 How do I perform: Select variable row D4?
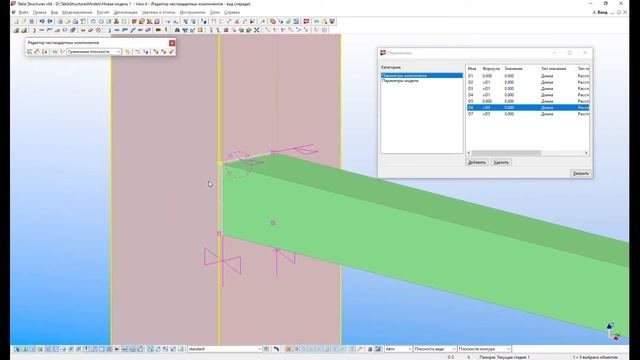(x=528, y=95)
